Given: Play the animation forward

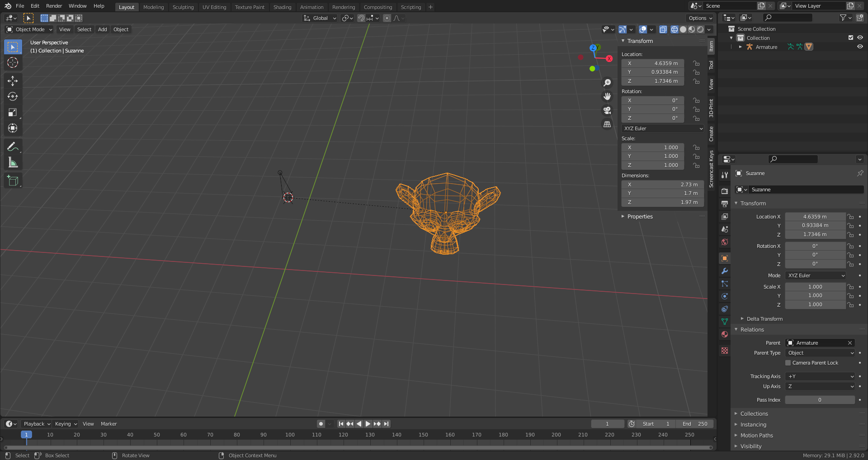Looking at the screenshot, I should pyautogui.click(x=368, y=424).
